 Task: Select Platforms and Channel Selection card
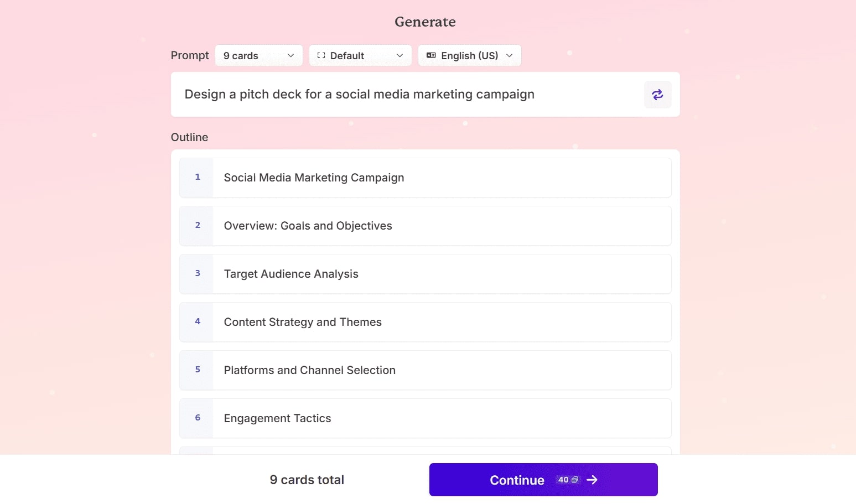[309, 370]
